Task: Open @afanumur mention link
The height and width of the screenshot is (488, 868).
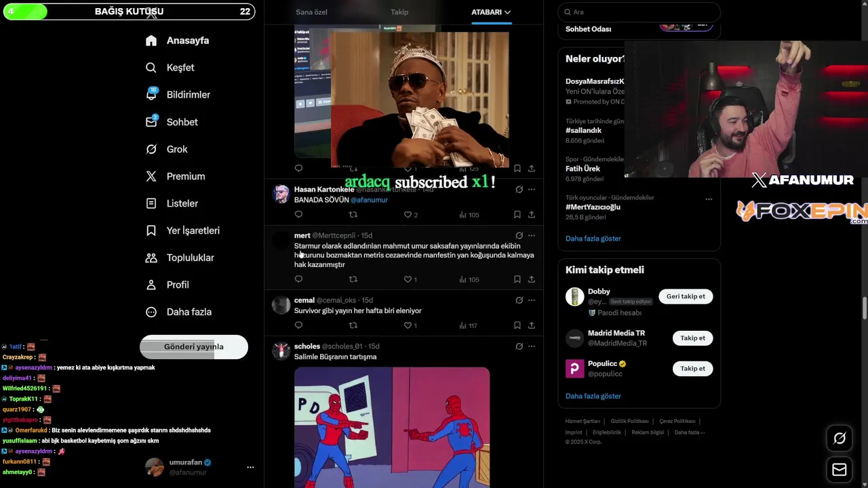Action: [369, 200]
